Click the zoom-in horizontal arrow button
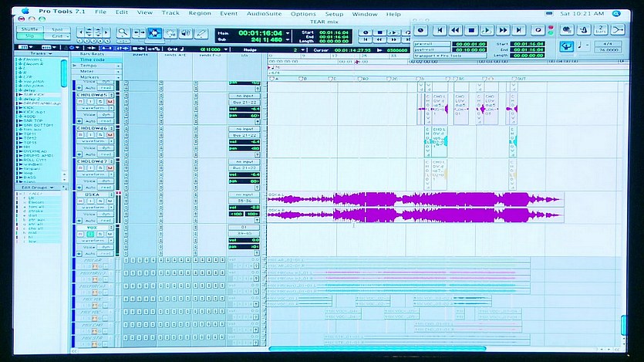This screenshot has width=644, height=362. (x=106, y=32)
